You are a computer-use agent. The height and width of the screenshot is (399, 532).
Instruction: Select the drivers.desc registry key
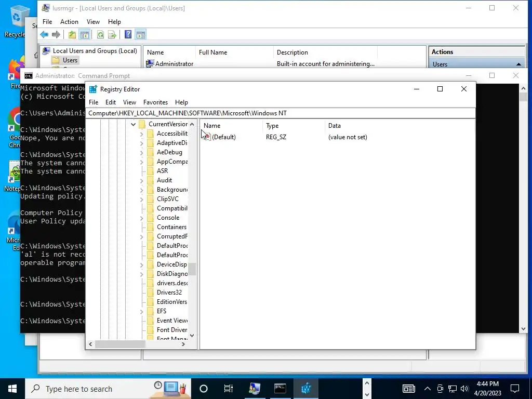tap(171, 283)
